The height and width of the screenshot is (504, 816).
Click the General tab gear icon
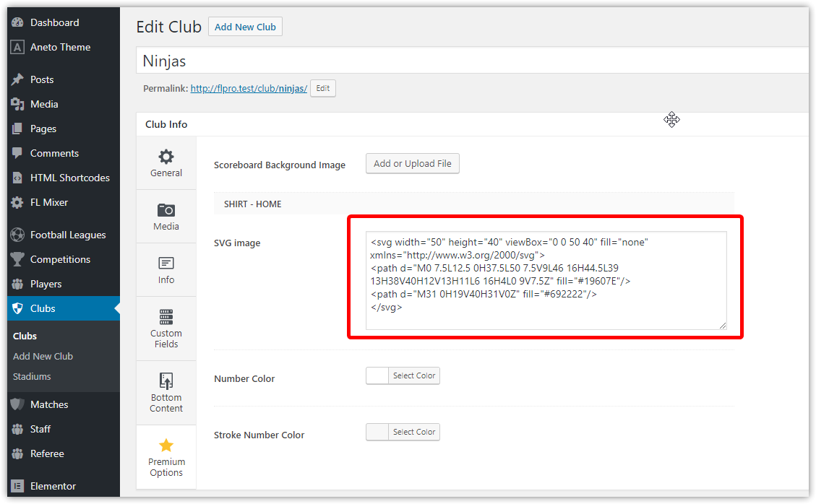click(166, 157)
